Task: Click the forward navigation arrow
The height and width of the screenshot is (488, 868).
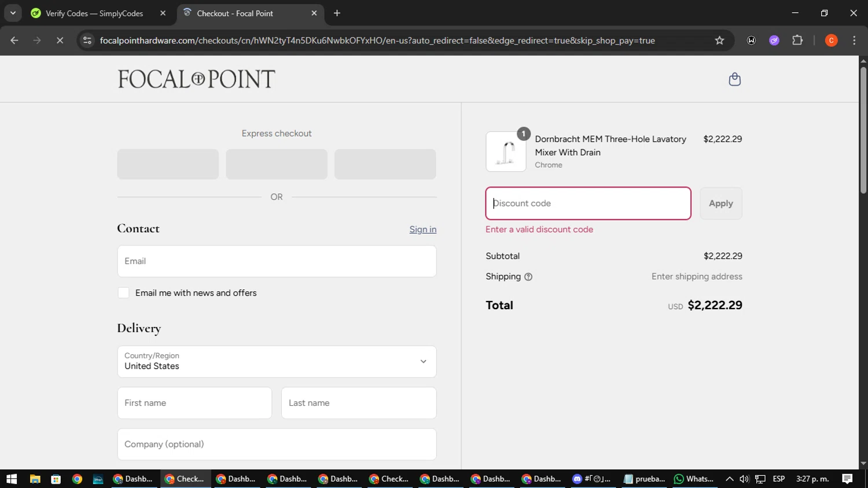Action: [x=37, y=41]
